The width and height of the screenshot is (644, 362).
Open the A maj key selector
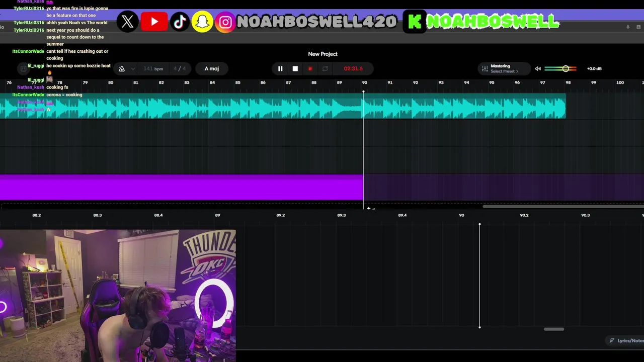click(212, 69)
